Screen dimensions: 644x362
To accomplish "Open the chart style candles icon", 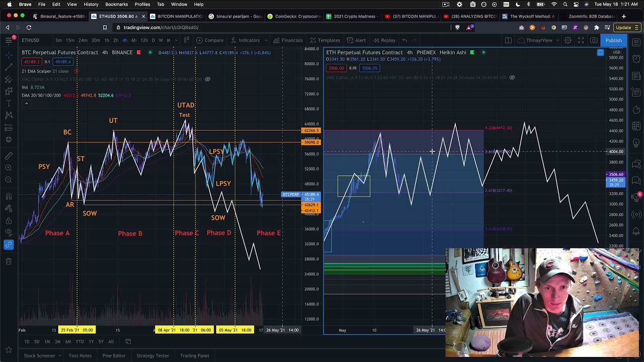I will tap(186, 40).
